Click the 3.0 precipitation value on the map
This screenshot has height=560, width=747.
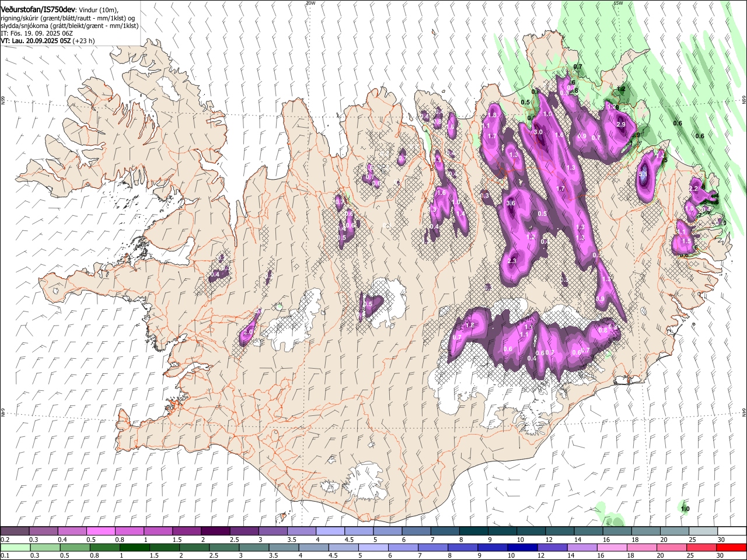538,132
